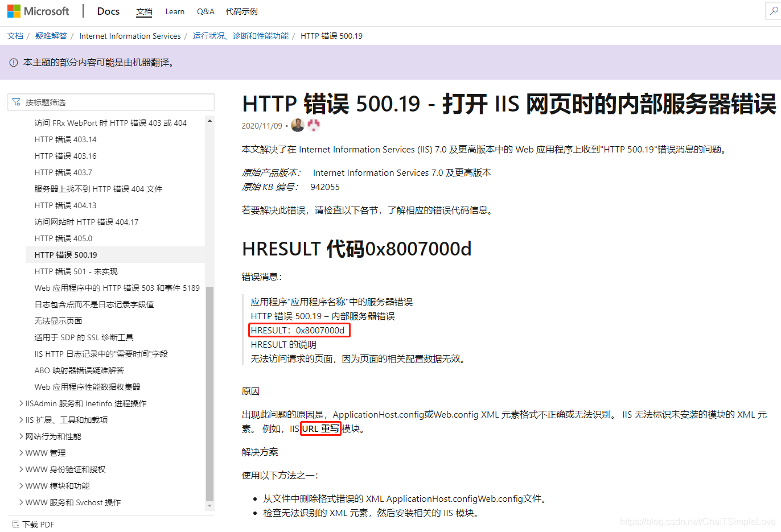Open the Docs home link
The height and width of the screenshot is (532, 781).
(x=108, y=11)
